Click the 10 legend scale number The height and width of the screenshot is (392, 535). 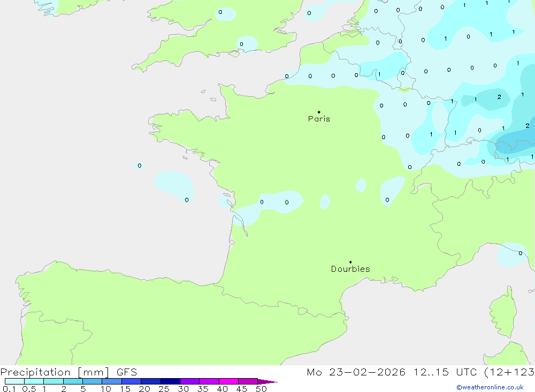[x=106, y=389]
